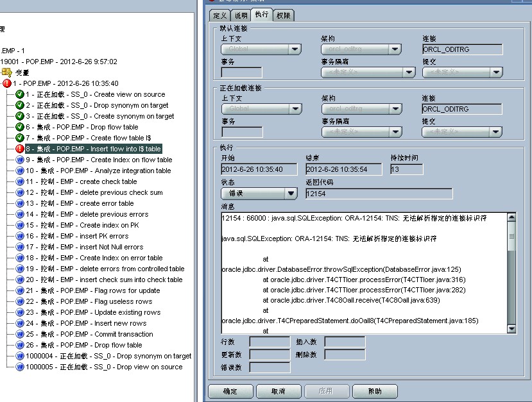Select step 26 Drop flow table

click(84, 345)
